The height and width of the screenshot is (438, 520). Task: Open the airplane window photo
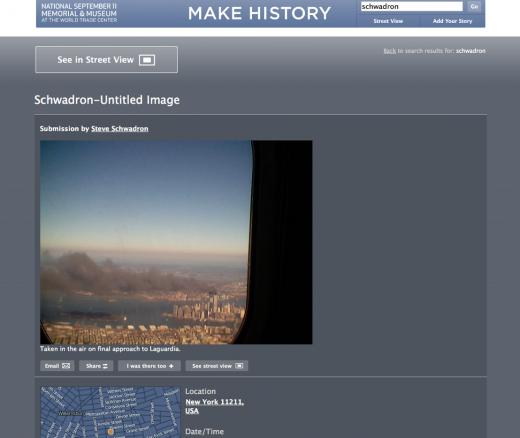click(176, 242)
